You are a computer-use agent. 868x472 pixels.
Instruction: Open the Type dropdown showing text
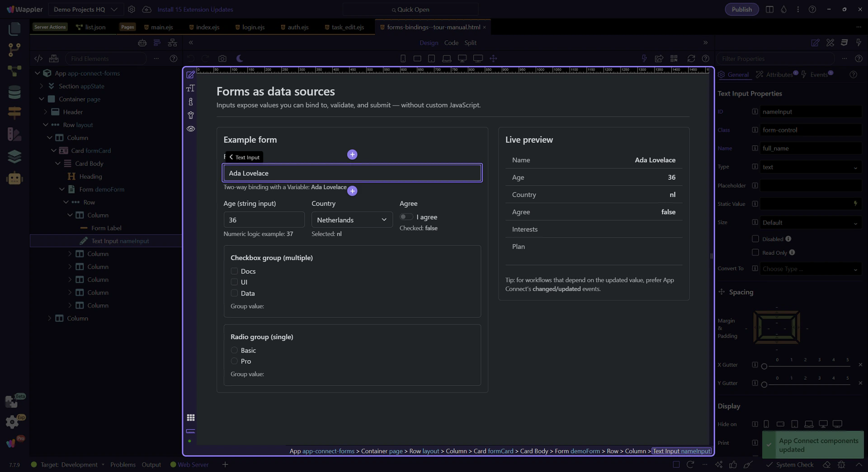pos(810,167)
